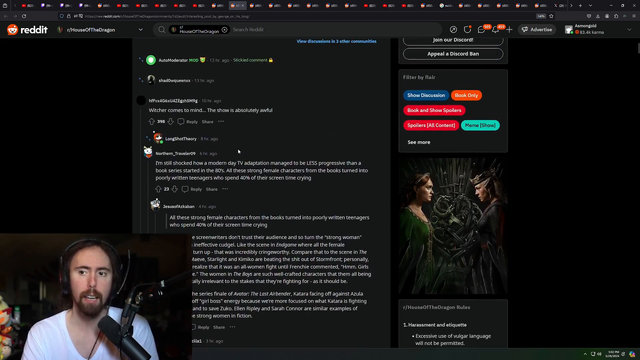Open a new browser tab

[580, 6]
